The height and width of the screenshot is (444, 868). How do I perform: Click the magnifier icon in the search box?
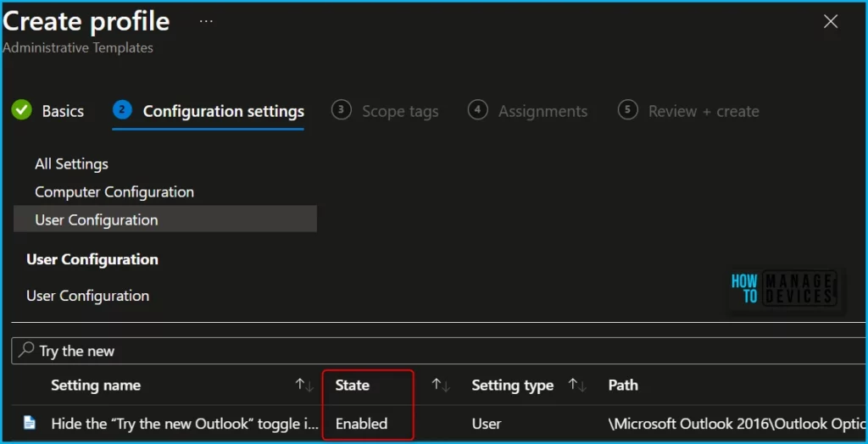coord(25,350)
